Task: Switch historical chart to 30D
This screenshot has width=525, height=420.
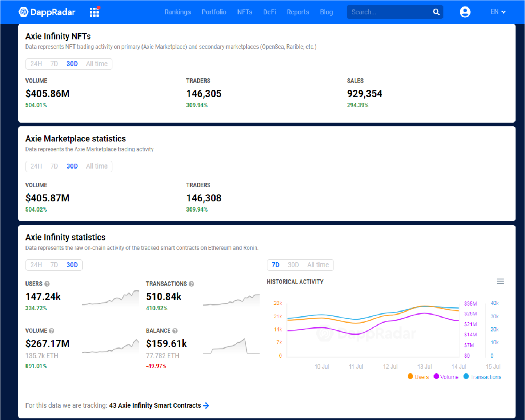Action: pos(293,265)
